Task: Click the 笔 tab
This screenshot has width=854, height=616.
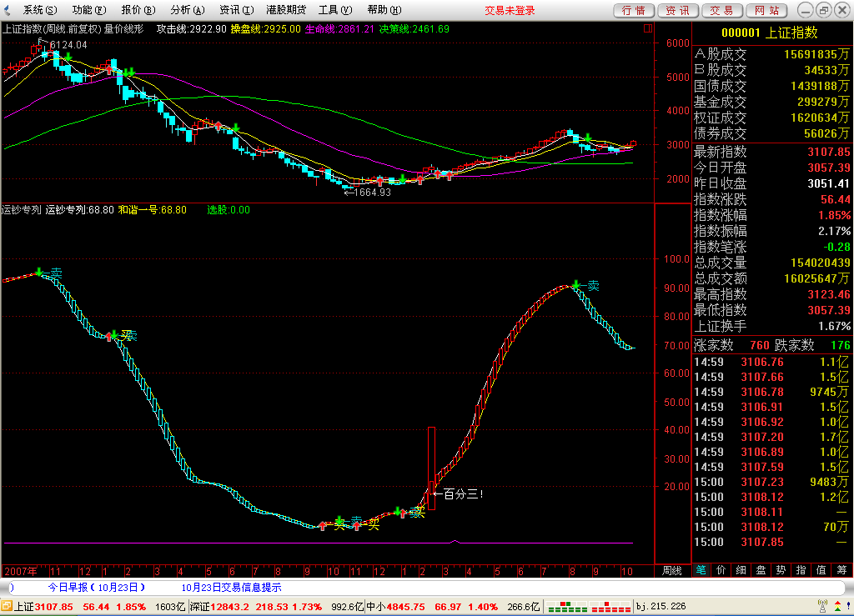Action: (x=701, y=570)
